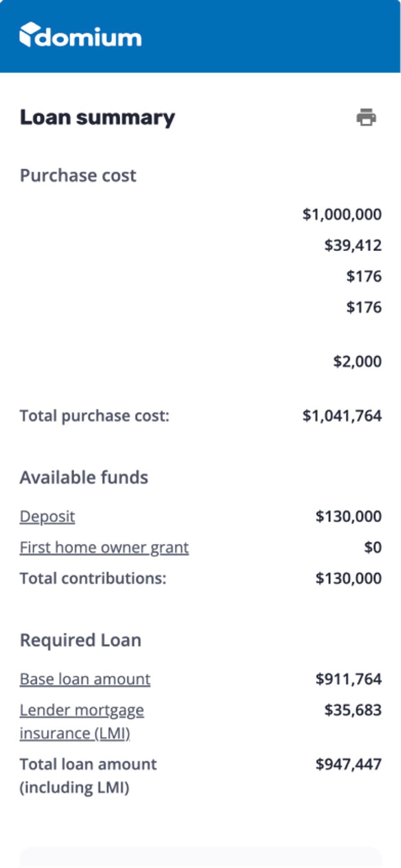401x868 pixels.
Task: Open the Deposit link under Available funds
Action: 47,517
